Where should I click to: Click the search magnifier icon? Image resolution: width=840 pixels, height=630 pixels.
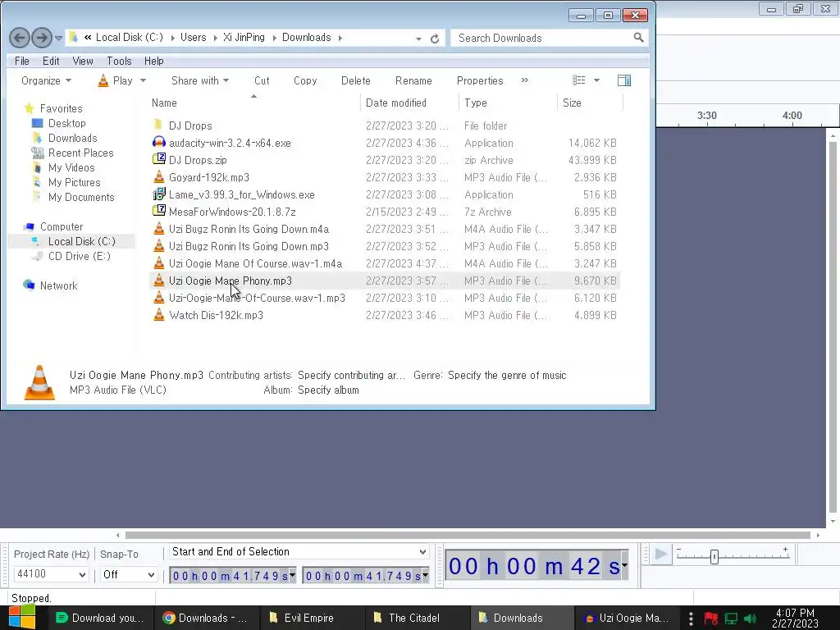638,38
